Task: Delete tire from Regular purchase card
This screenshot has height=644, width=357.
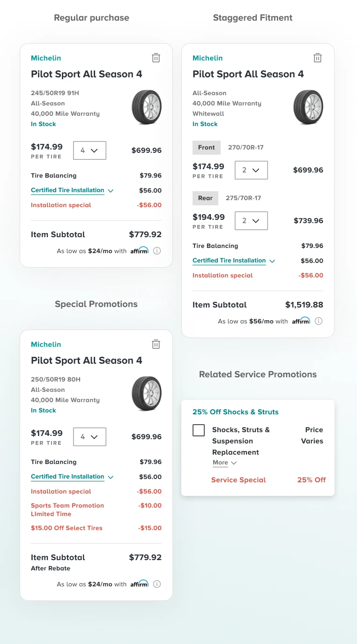Action: point(156,58)
